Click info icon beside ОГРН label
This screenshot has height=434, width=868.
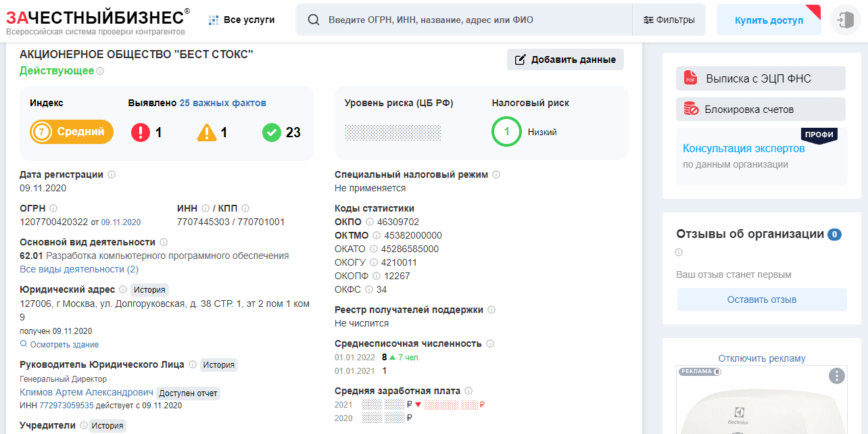pyautogui.click(x=53, y=208)
